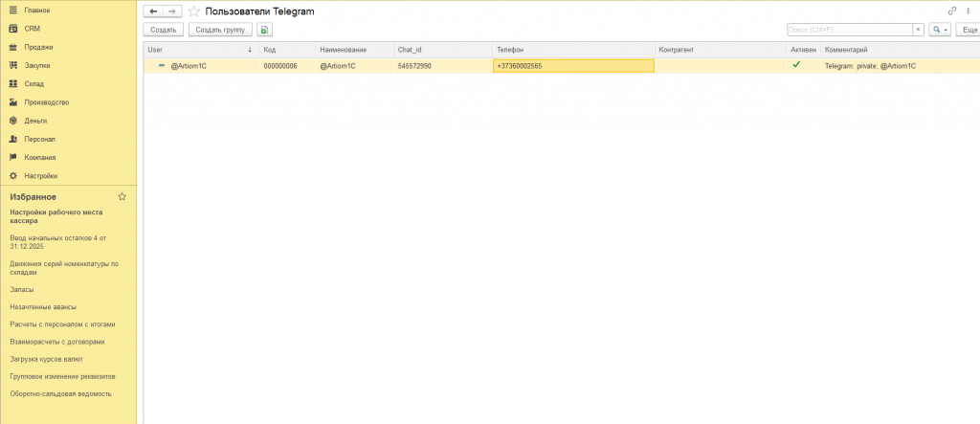Open the magnifier search dropdown
The image size is (980, 424).
tap(940, 30)
